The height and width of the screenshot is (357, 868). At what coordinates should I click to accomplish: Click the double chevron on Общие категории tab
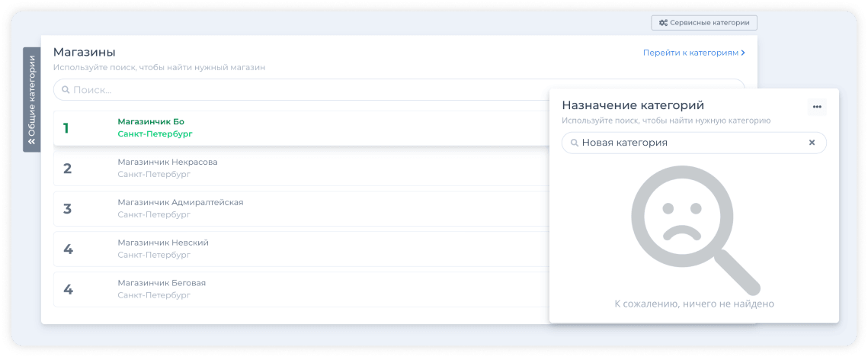click(31, 141)
